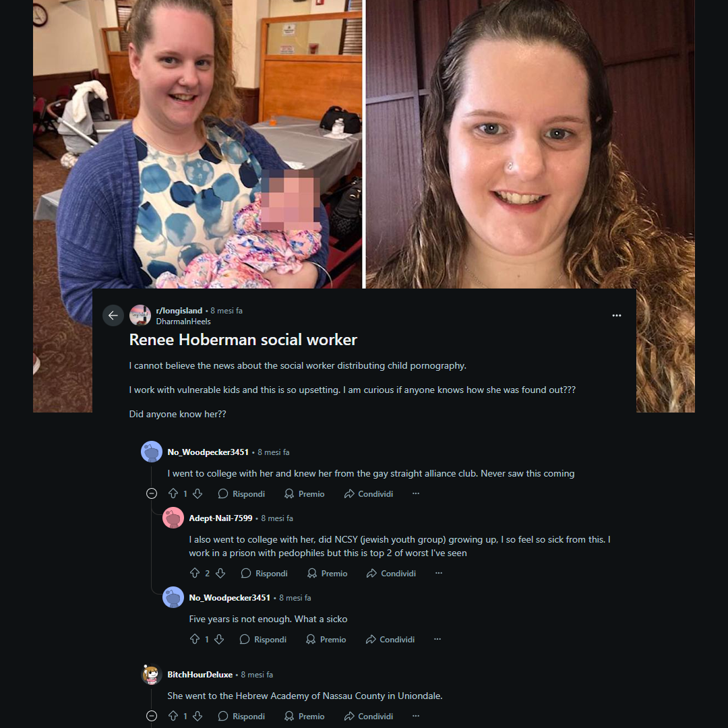Downvote BitchHourDeluxe's comment
This screenshot has width=728, height=728.
tap(198, 716)
